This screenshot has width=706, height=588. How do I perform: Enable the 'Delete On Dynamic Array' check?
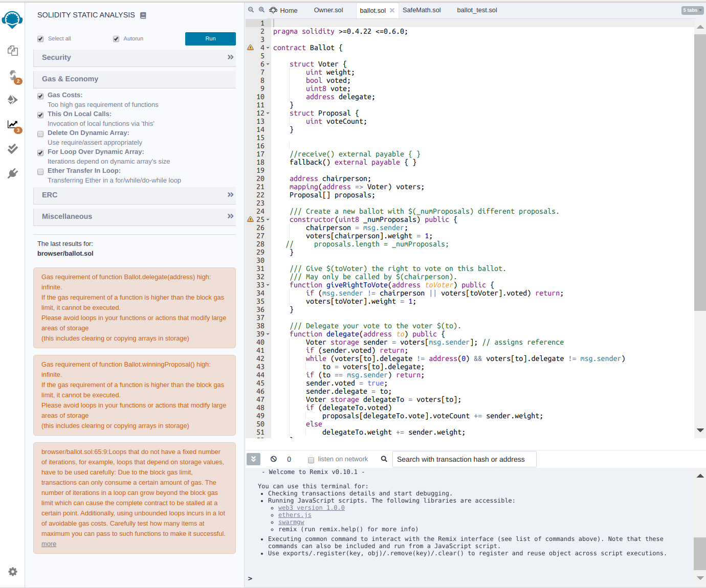click(40, 133)
